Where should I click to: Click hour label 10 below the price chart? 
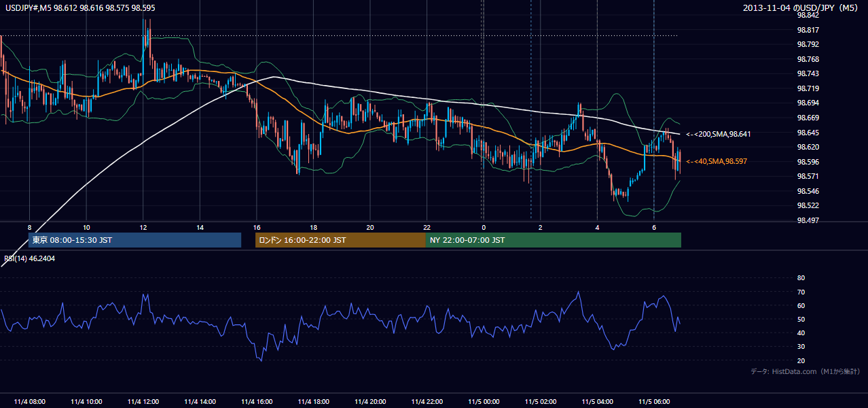86,227
